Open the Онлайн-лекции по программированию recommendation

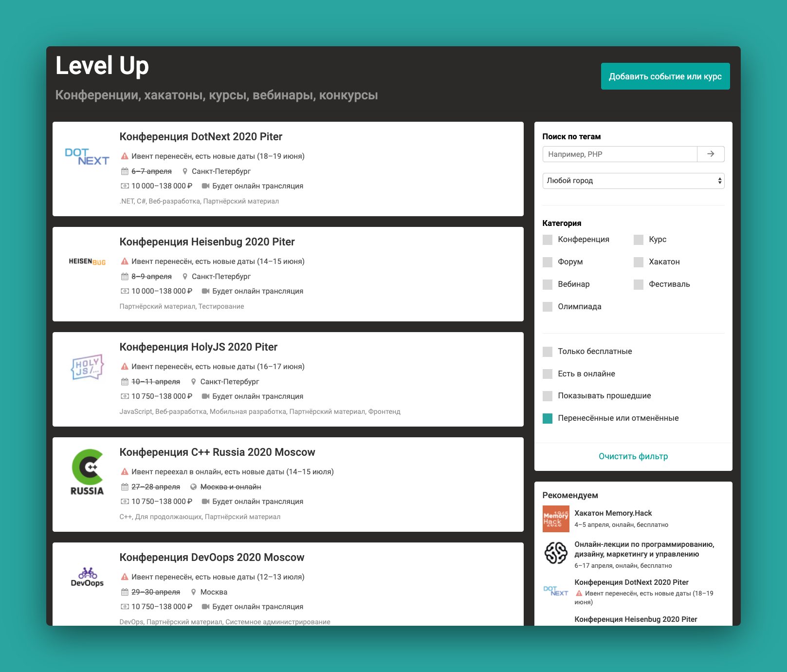pyautogui.click(x=644, y=549)
